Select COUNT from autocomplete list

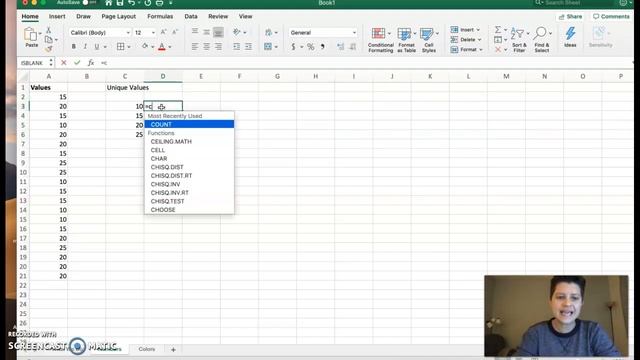pos(189,124)
